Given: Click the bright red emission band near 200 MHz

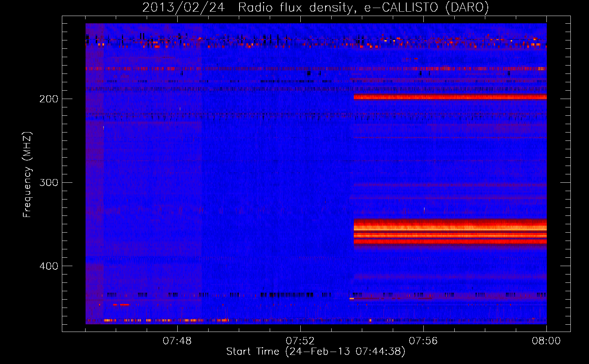Looking at the screenshot, I should tap(450, 97).
